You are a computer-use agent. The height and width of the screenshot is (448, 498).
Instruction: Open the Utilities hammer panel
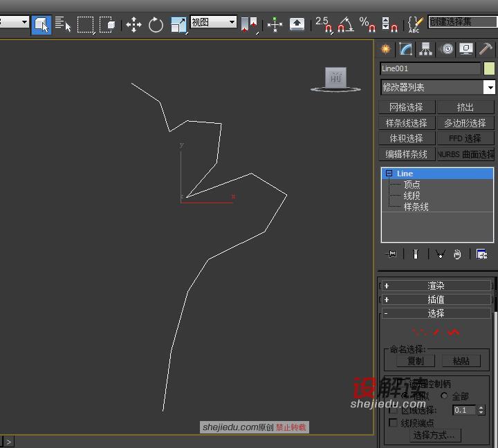pos(486,49)
